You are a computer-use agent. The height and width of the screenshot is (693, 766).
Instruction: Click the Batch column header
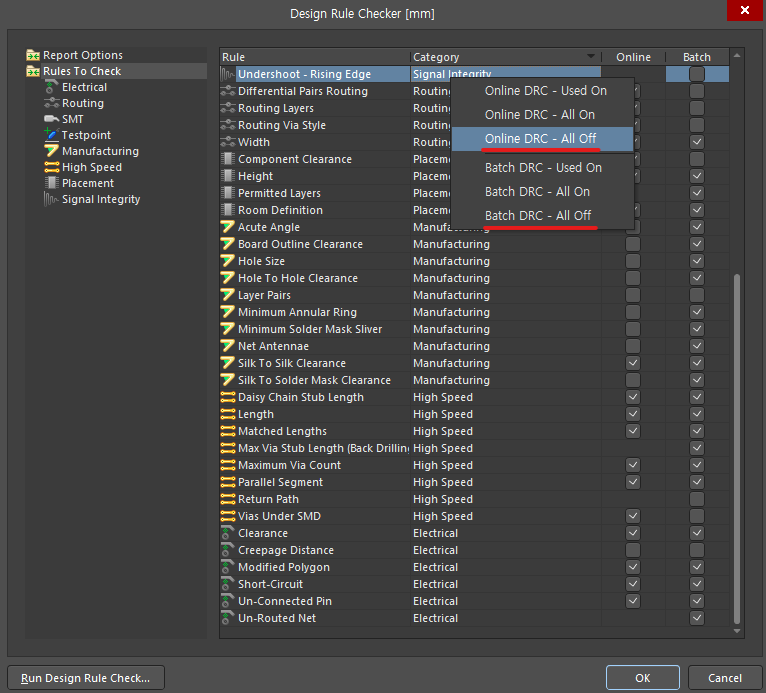click(697, 57)
